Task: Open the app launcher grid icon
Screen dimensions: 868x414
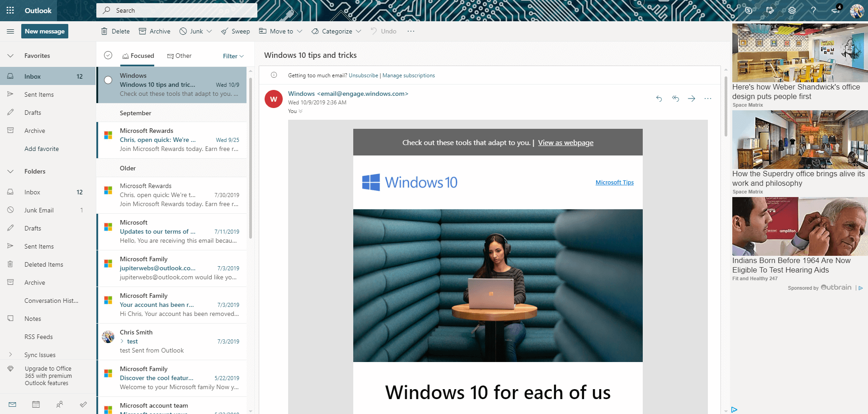Action: pos(10,10)
